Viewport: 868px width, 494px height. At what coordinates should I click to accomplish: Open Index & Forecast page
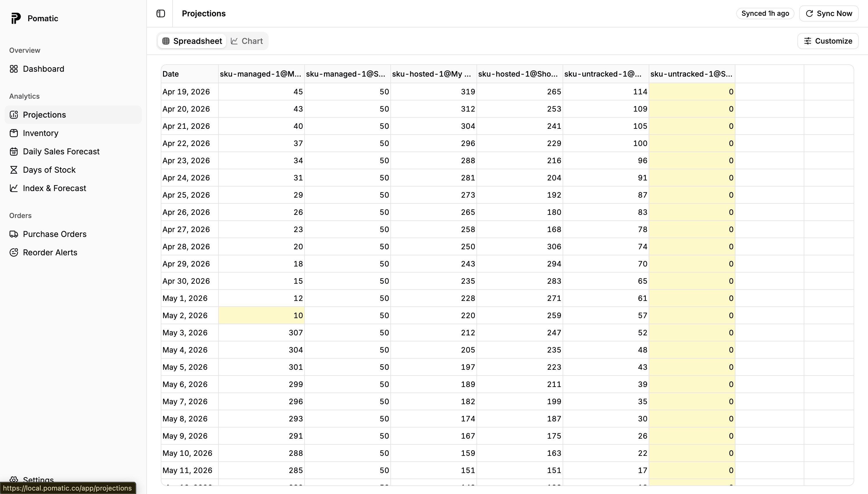click(73, 188)
